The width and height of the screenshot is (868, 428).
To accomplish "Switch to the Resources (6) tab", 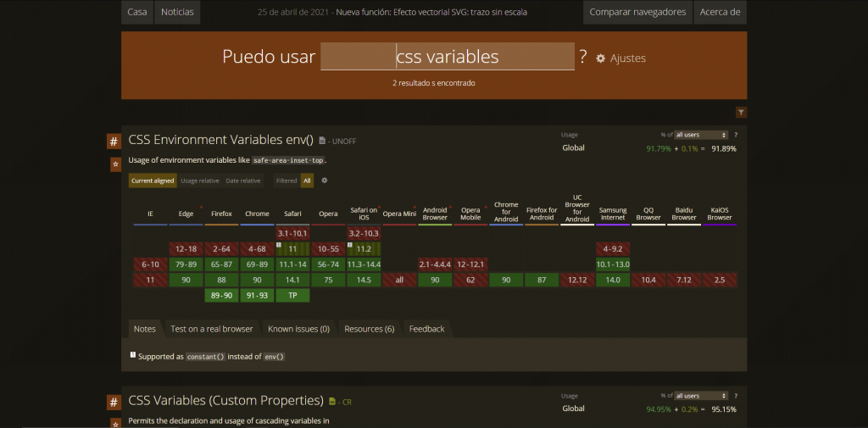I will (369, 329).
